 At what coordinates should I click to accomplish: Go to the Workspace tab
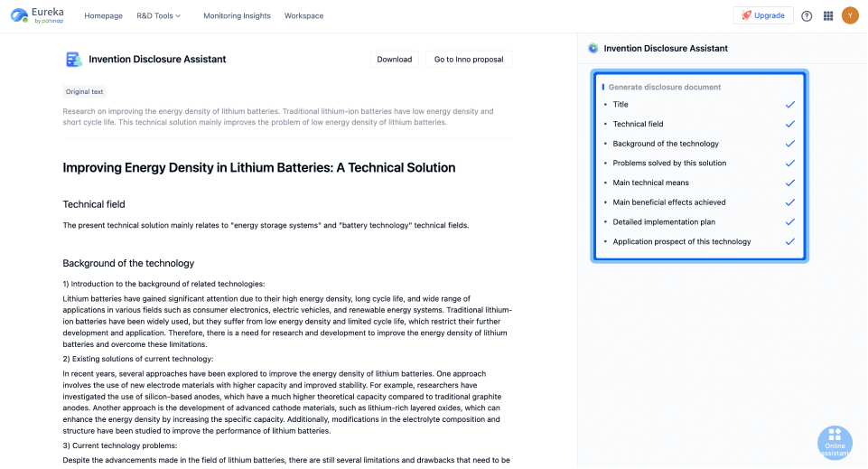point(303,16)
